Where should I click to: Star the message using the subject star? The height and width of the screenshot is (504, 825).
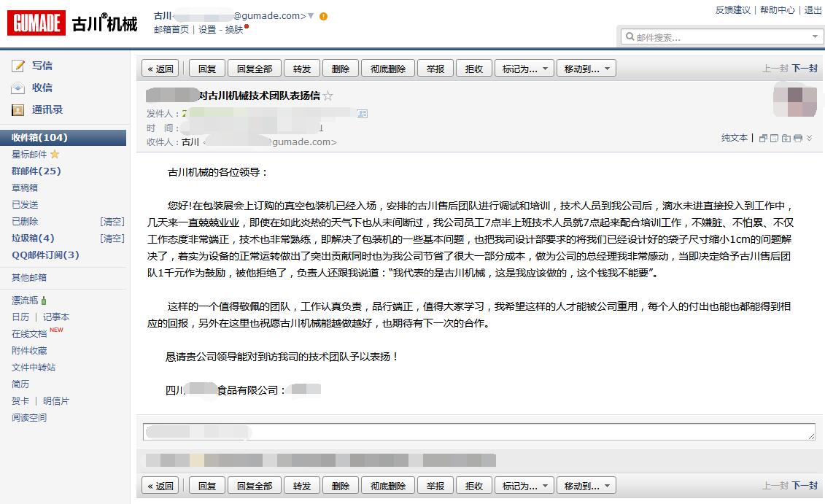click(328, 96)
